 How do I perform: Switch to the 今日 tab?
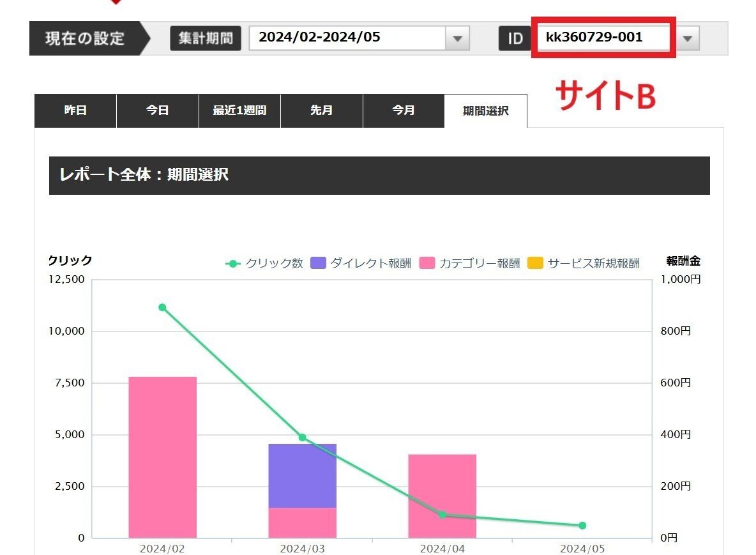(158, 110)
